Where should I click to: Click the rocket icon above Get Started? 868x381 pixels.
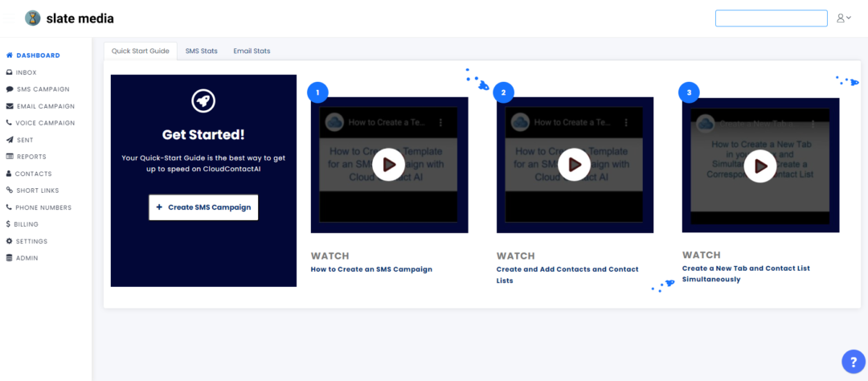tap(203, 100)
